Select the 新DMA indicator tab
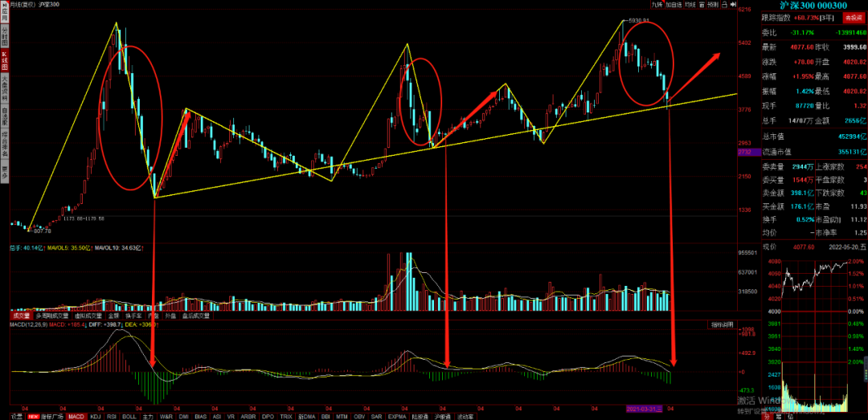 [x=307, y=416]
